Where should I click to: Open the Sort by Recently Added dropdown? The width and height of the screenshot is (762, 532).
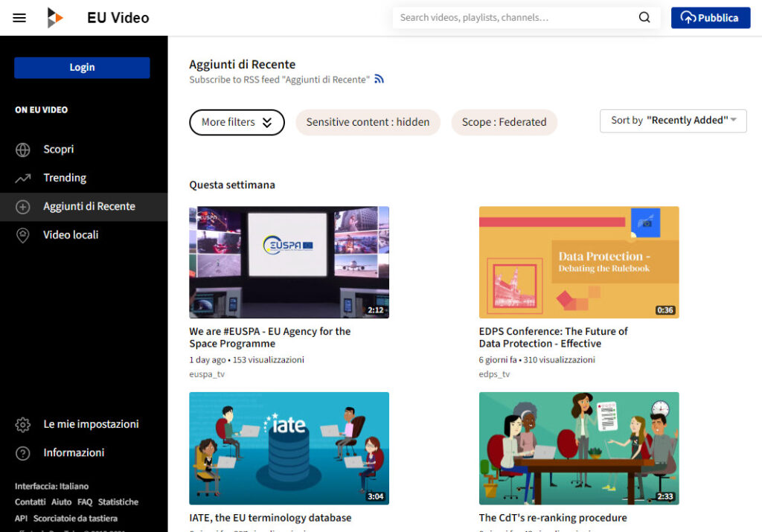(673, 121)
